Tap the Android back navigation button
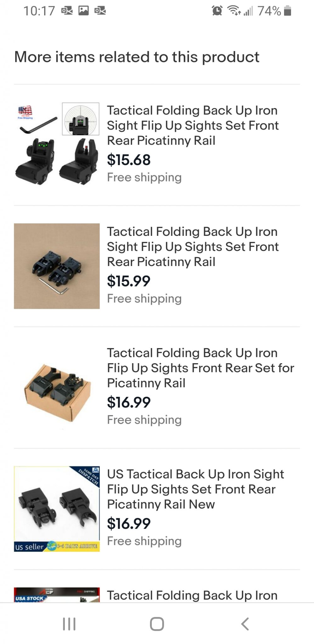 [245, 624]
